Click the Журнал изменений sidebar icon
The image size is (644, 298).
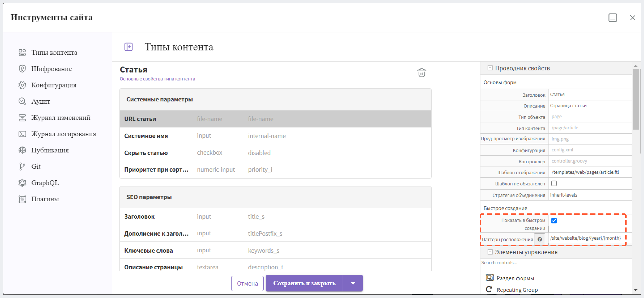(x=23, y=117)
